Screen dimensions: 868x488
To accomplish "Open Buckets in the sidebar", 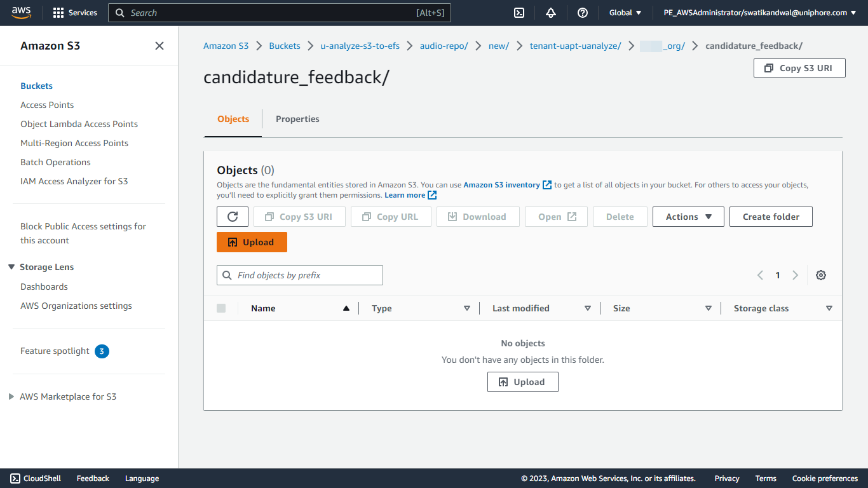I will point(36,86).
